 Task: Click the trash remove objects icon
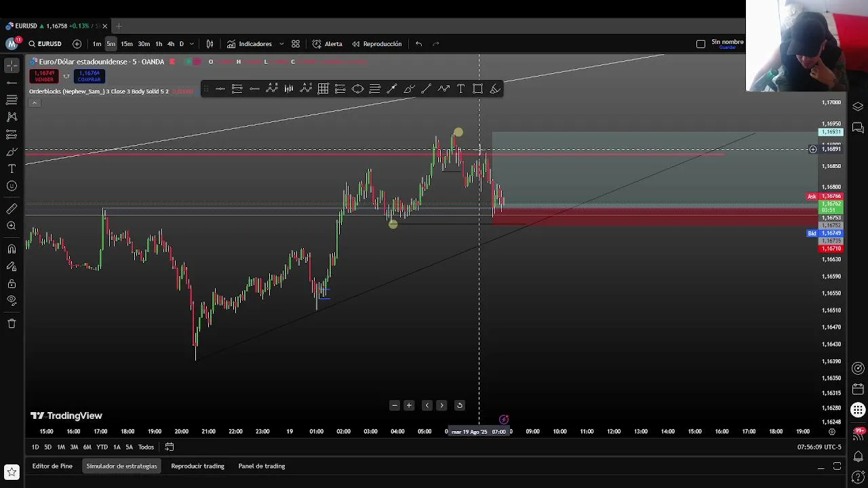pos(12,323)
